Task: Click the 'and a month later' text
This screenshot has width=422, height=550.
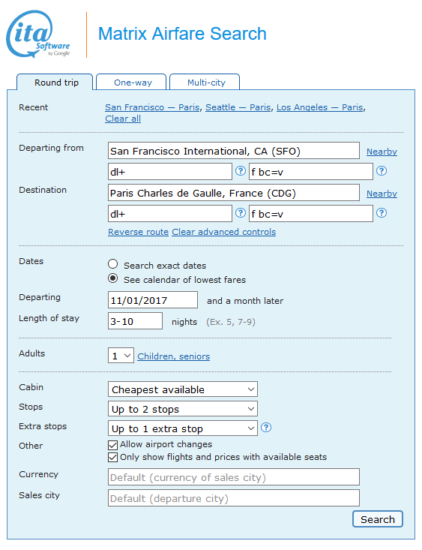Action: click(x=245, y=301)
